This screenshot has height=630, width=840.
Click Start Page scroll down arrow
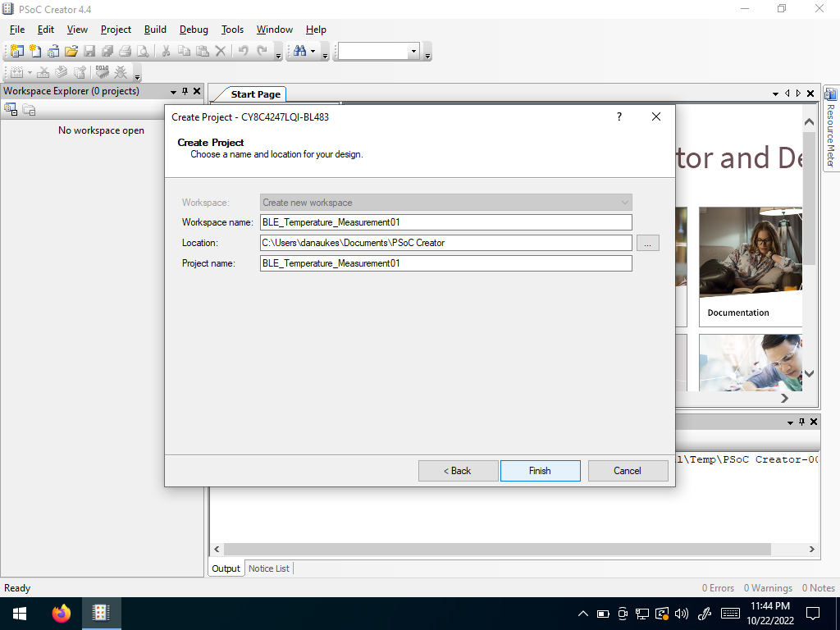point(810,374)
